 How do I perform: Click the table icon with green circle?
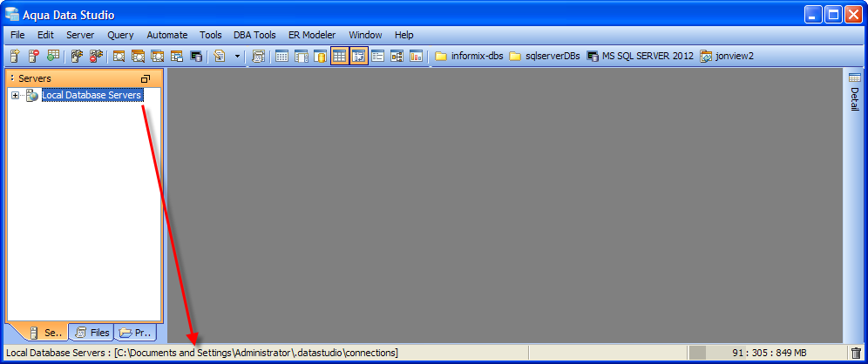tap(52, 56)
